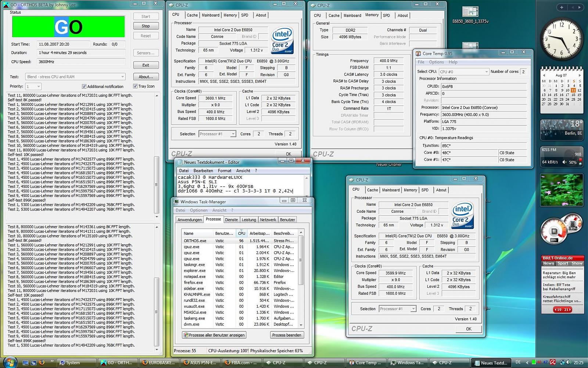Click the 19 - 21 pager in the Bild feed gadget
Image resolution: width=588 pixels, height=368 pixels.
(x=562, y=310)
